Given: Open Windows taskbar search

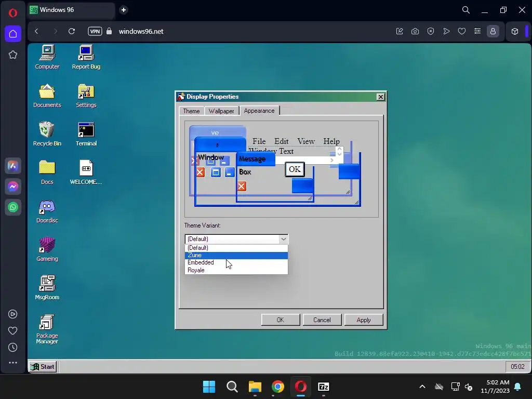Looking at the screenshot, I should coord(232,387).
